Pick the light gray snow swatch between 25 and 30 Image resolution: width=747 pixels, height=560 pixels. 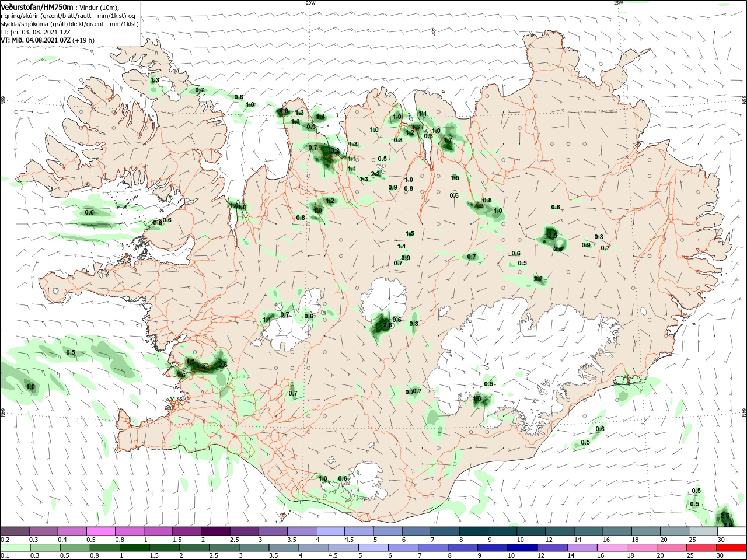(x=703, y=531)
